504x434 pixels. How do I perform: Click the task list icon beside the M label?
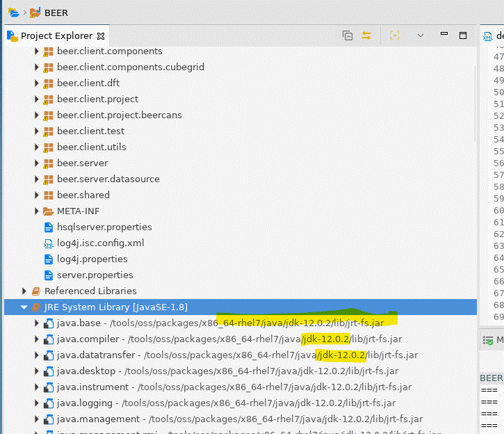pos(488,340)
